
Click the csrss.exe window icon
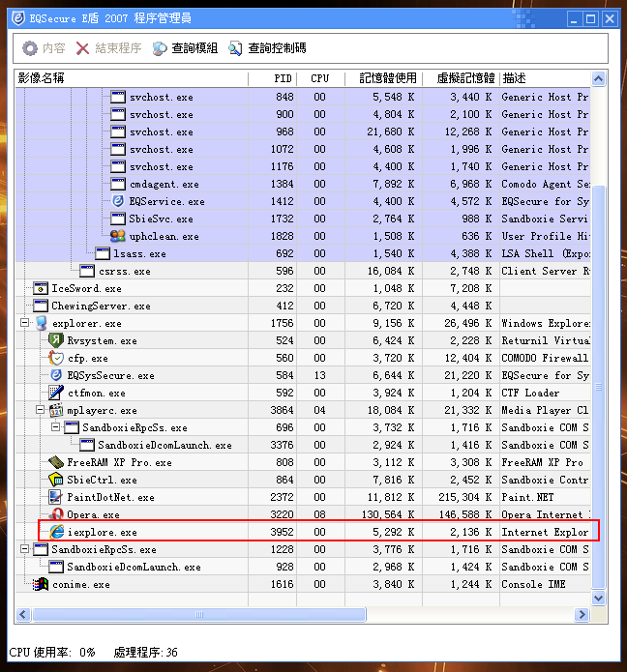(x=87, y=271)
